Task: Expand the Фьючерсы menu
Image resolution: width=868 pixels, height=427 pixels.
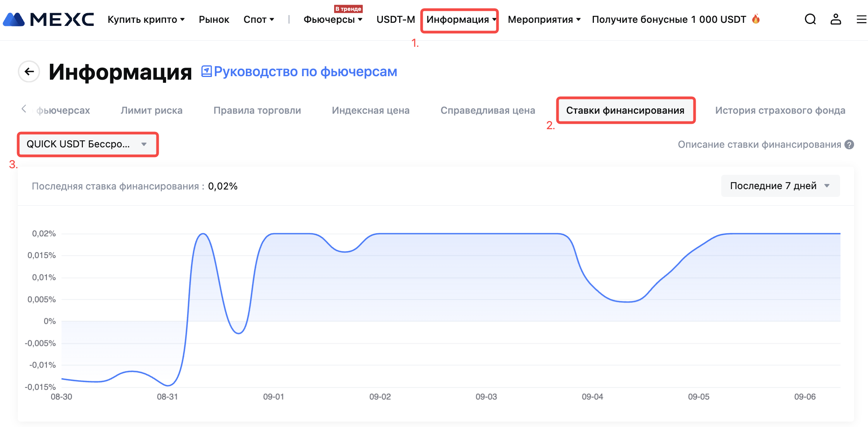Action: tap(333, 19)
